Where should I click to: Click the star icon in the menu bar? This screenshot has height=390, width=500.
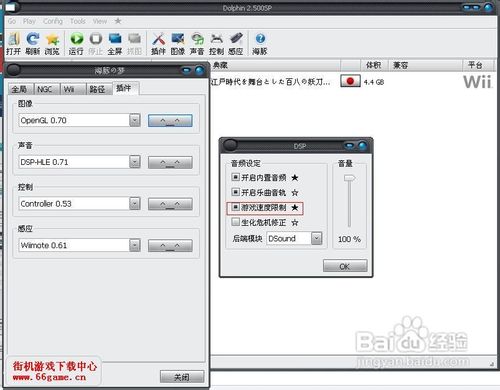(x=118, y=21)
